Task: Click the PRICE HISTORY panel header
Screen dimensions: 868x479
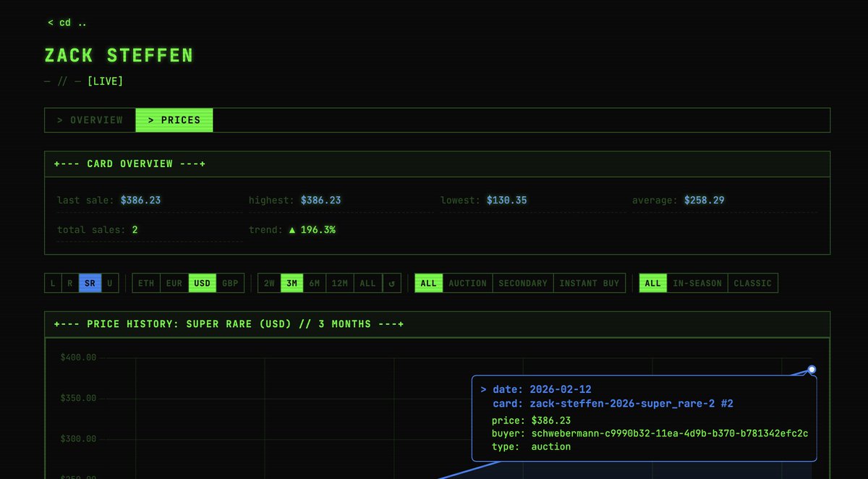Action: (x=437, y=324)
